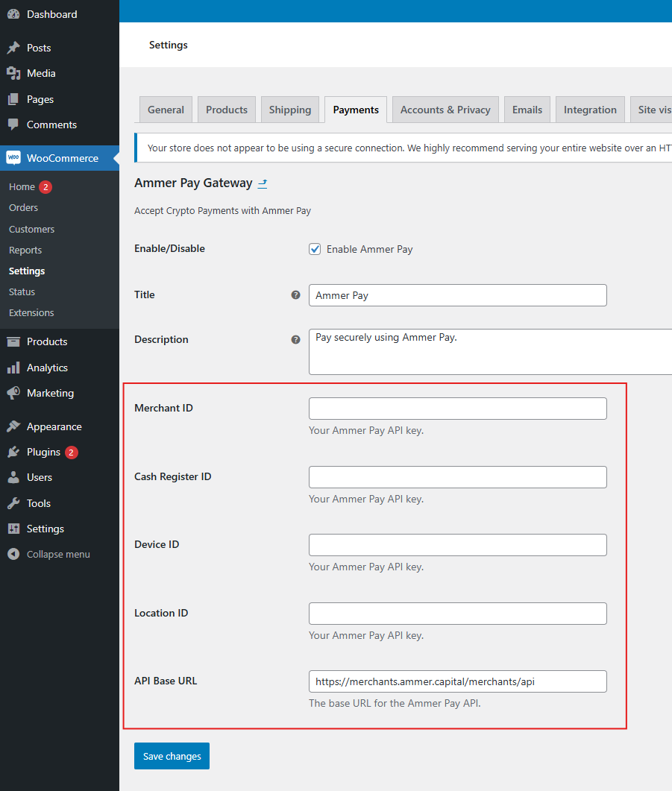This screenshot has height=791, width=672.
Task: Click the secure connection notice text
Action: point(409,148)
